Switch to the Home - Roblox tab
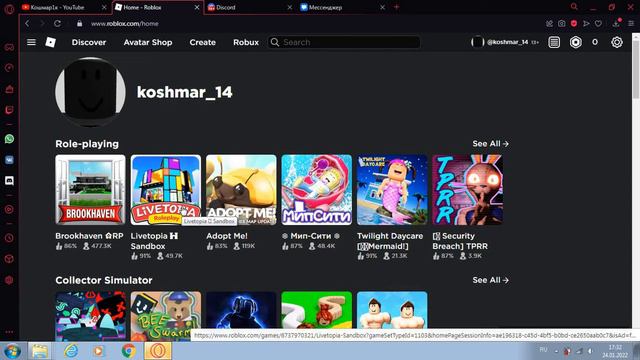This screenshot has width=640, height=360. (x=158, y=7)
